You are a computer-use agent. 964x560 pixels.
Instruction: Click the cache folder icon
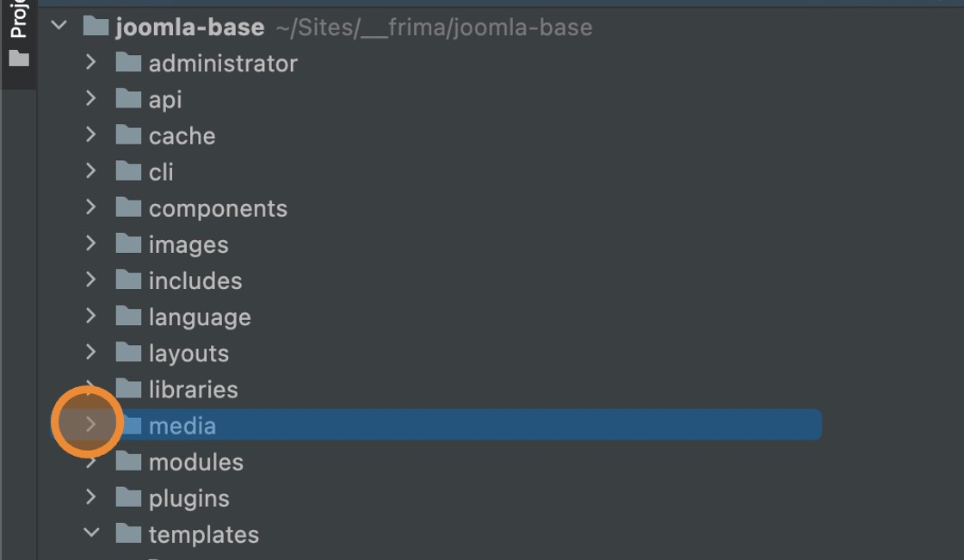click(x=128, y=135)
